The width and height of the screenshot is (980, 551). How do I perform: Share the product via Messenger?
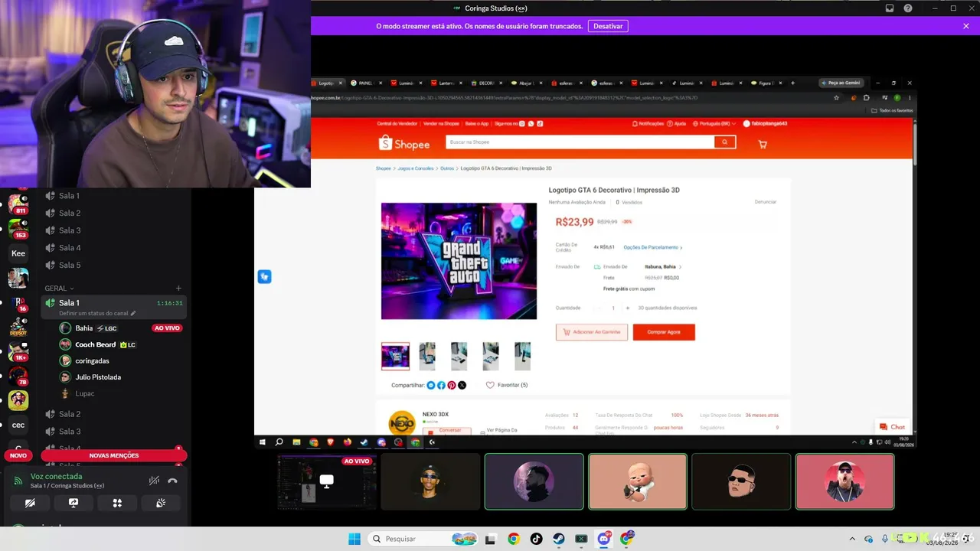(x=431, y=385)
